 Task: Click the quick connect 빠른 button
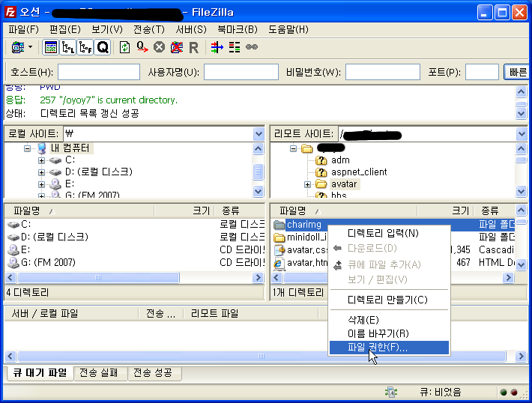click(x=516, y=72)
